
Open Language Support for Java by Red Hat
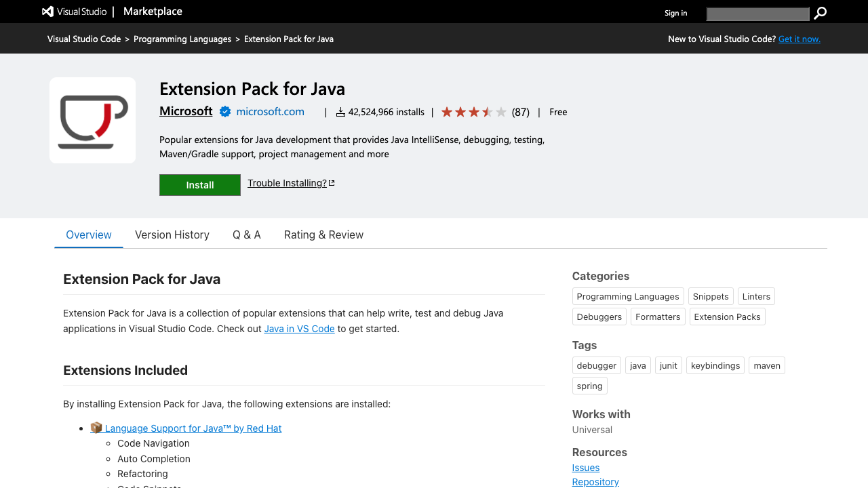193,428
